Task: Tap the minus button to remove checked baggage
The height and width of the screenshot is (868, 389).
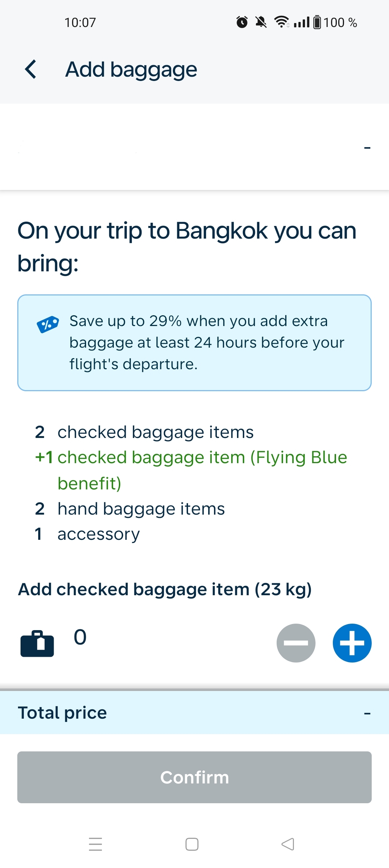Action: (296, 643)
